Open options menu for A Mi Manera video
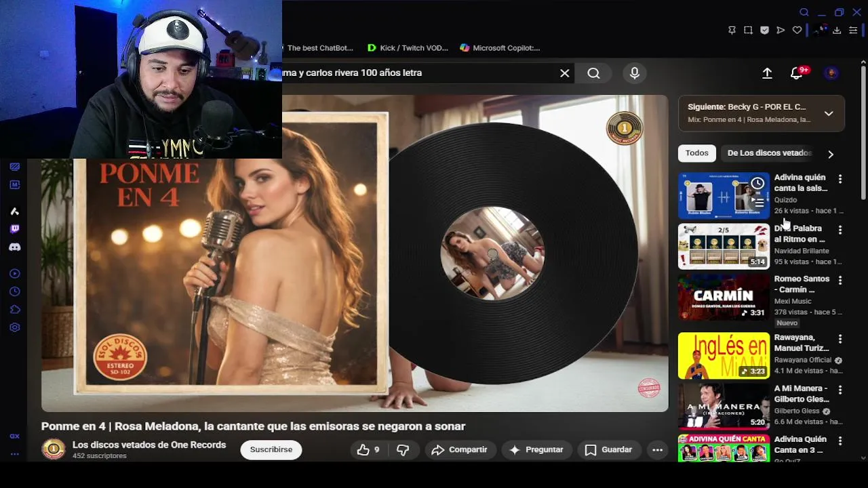The image size is (868, 488). coord(840,390)
